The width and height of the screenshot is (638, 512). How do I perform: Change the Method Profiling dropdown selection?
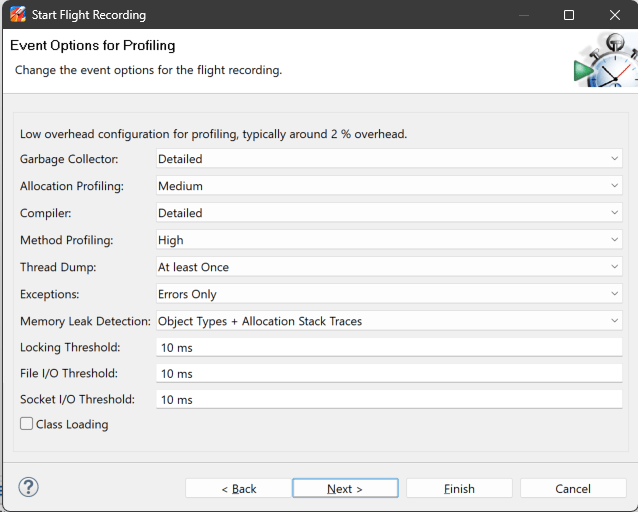(389, 240)
